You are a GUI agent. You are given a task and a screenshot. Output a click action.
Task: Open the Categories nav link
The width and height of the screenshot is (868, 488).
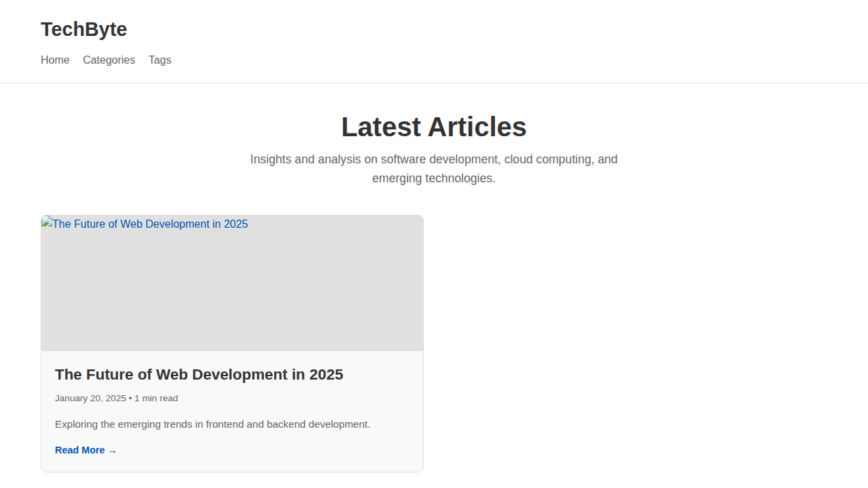point(108,60)
